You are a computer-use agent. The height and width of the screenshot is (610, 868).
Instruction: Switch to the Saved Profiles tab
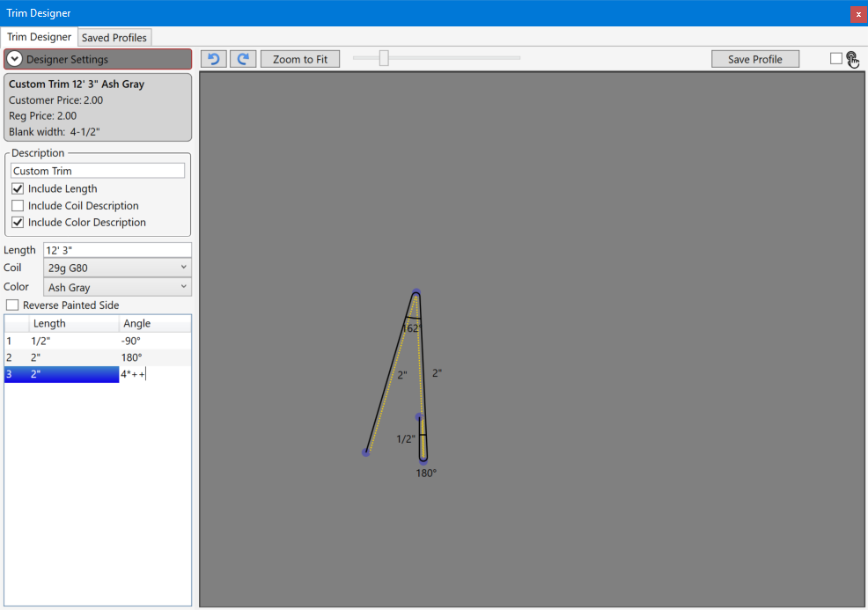coord(114,38)
